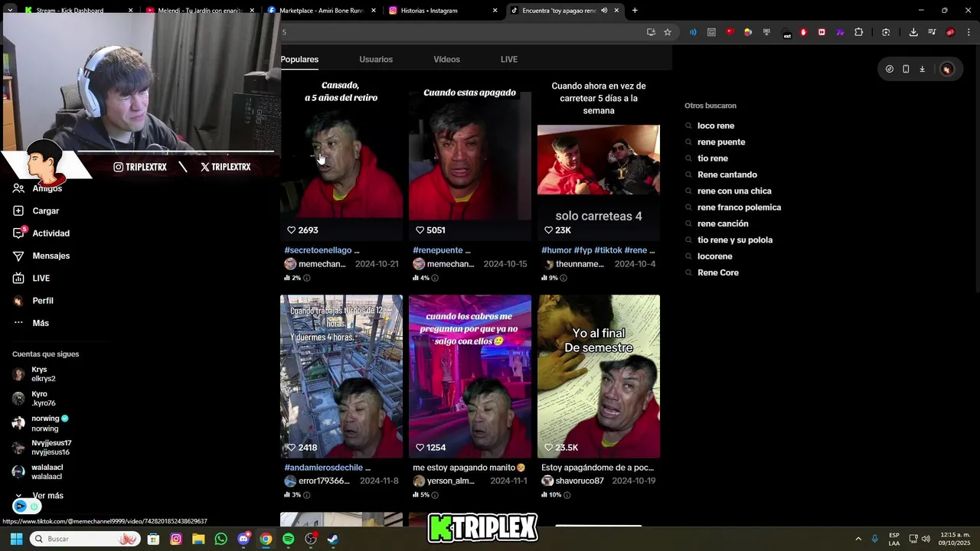Switch to the Usuarios tab

(x=376, y=59)
